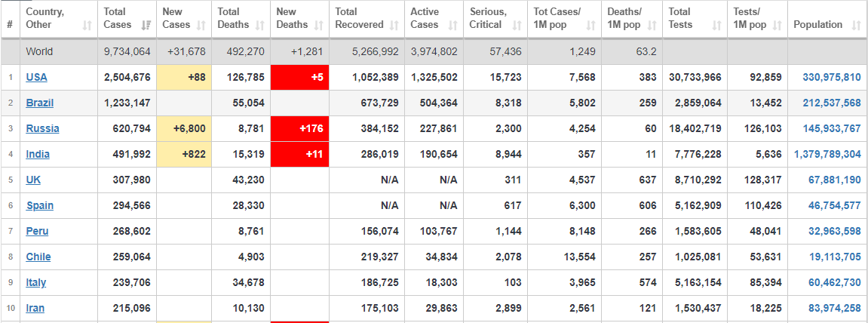
Task: Click Population column sort icon
Action: [x=856, y=25]
